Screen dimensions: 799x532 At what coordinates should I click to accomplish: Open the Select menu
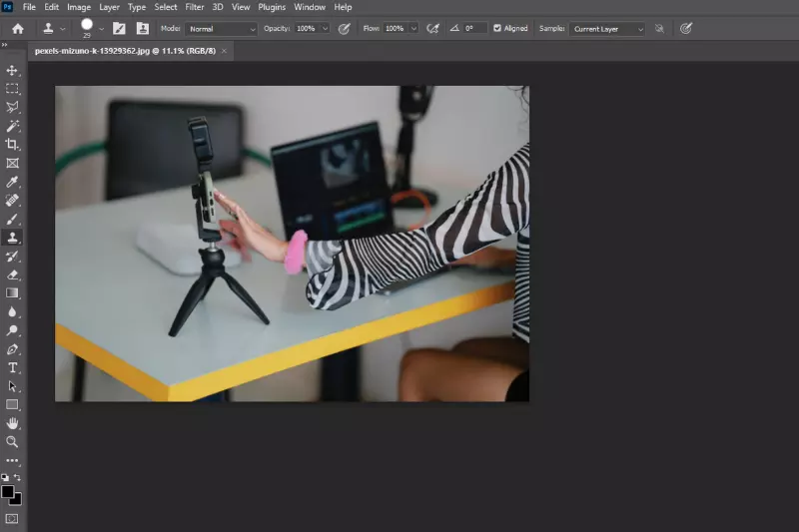pos(166,7)
